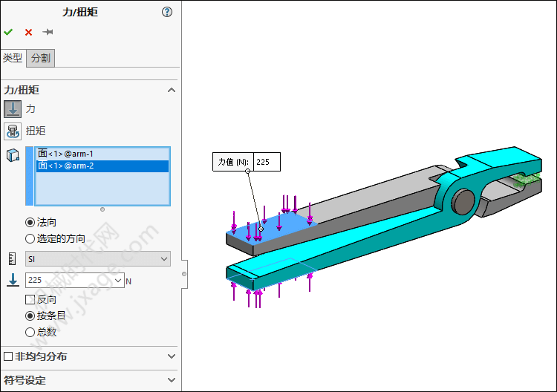Choose the 选定的方向 radio option

tap(30, 238)
